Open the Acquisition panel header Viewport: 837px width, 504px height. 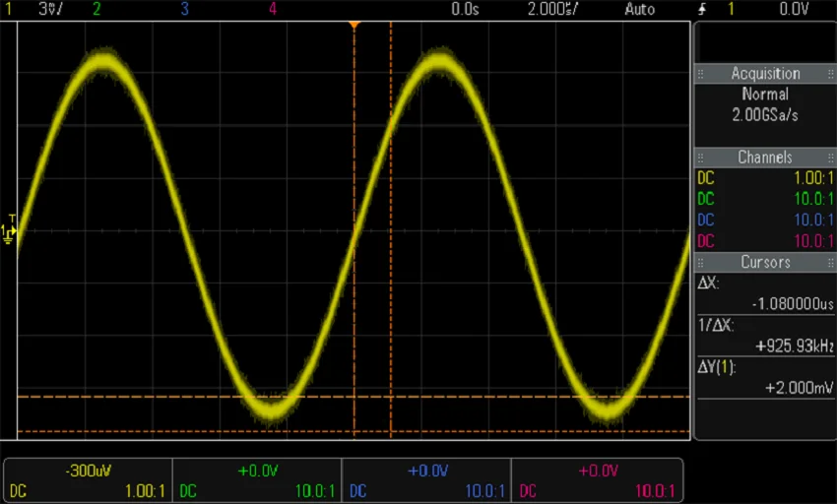point(765,74)
